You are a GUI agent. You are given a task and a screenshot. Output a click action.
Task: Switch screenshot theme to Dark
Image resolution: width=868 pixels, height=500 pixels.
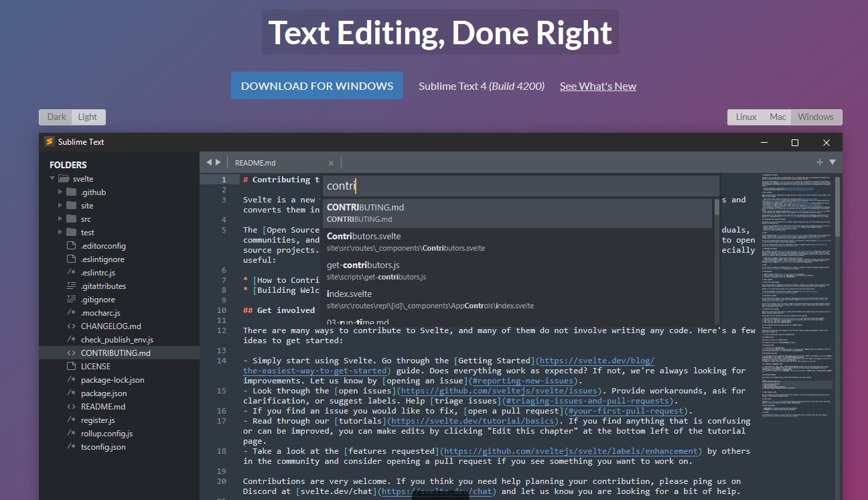[x=56, y=117]
